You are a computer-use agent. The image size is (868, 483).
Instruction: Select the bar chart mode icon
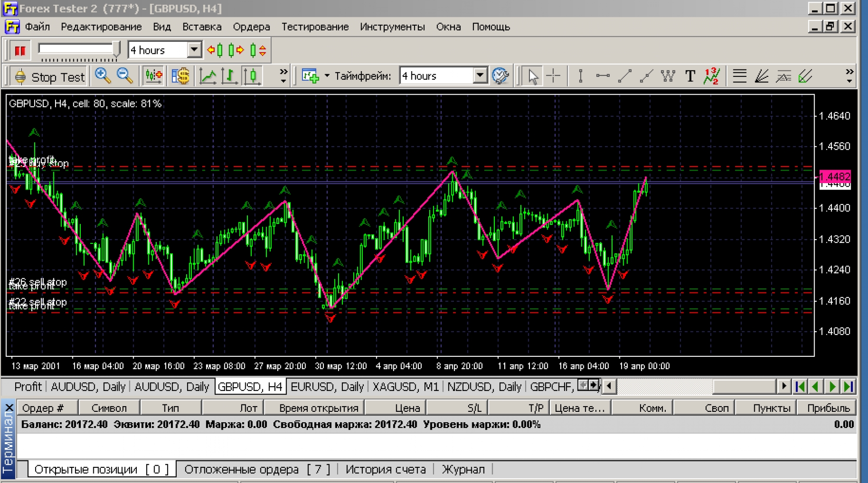coord(230,76)
